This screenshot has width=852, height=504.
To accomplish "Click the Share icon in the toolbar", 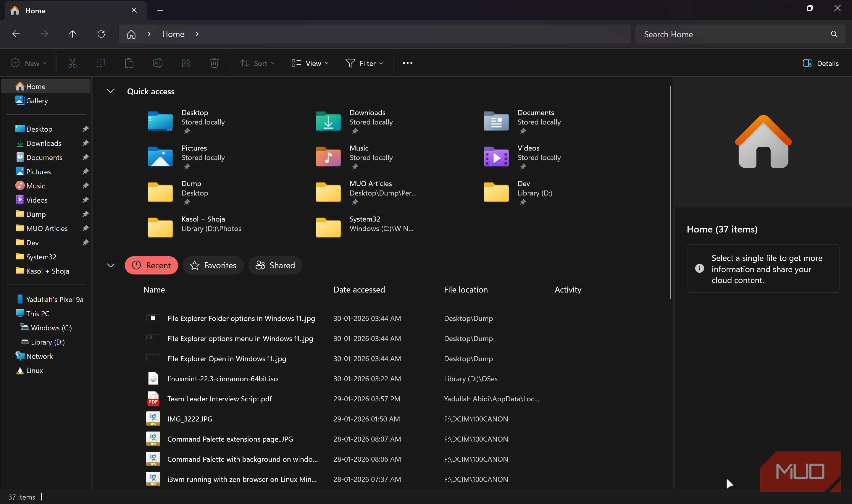I will (x=186, y=63).
